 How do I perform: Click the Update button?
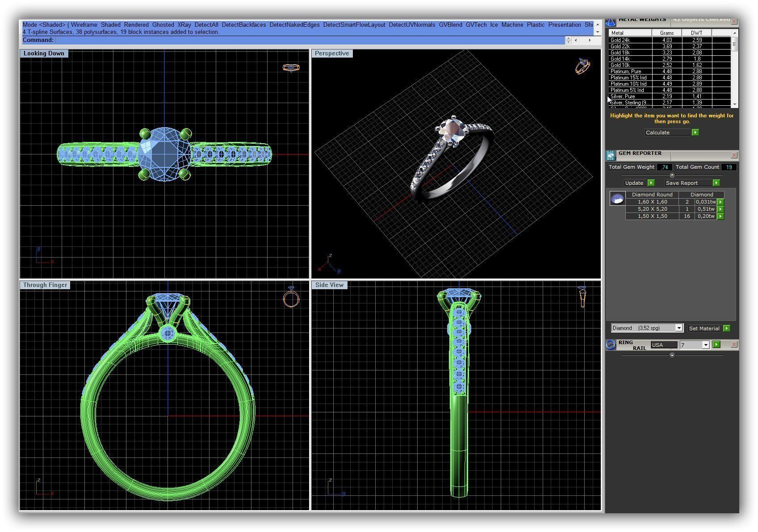click(x=636, y=183)
